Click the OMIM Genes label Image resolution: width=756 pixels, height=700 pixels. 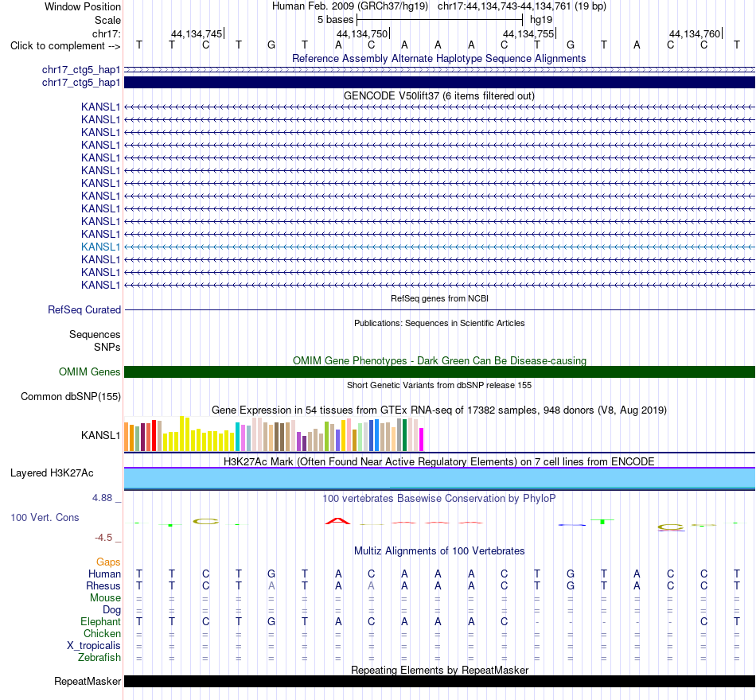89,371
